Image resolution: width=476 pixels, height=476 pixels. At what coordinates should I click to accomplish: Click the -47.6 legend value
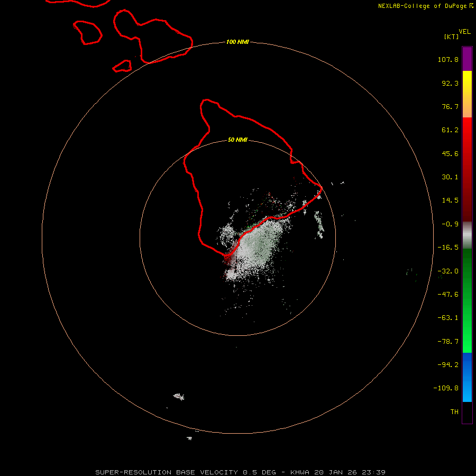coord(448,295)
